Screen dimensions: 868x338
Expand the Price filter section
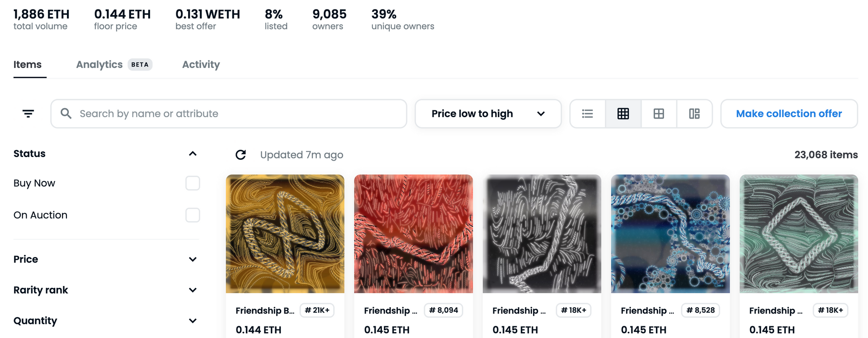(x=193, y=259)
